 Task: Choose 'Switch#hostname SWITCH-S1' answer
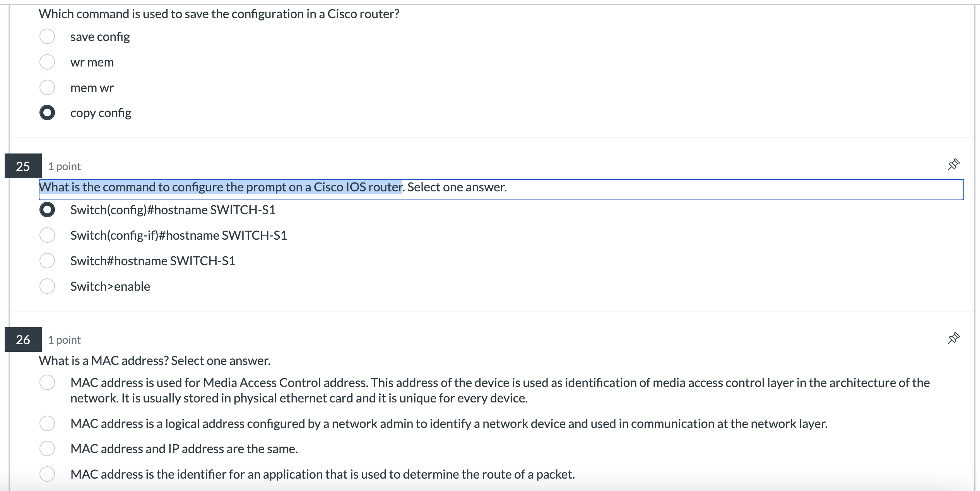click(47, 260)
